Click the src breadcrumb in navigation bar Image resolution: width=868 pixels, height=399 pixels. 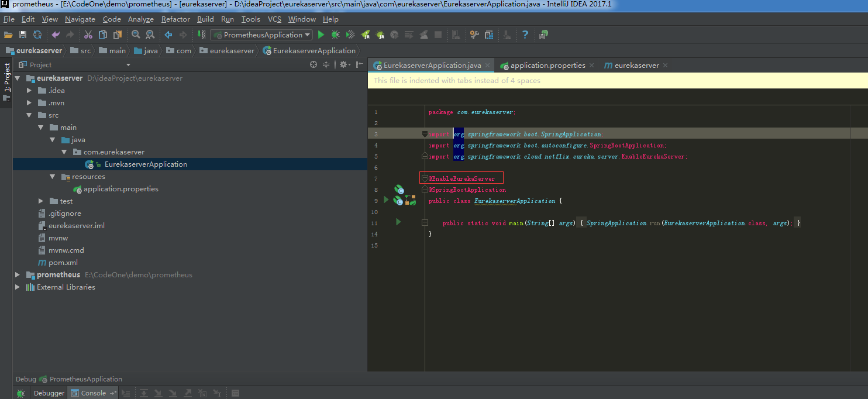pyautogui.click(x=80, y=51)
